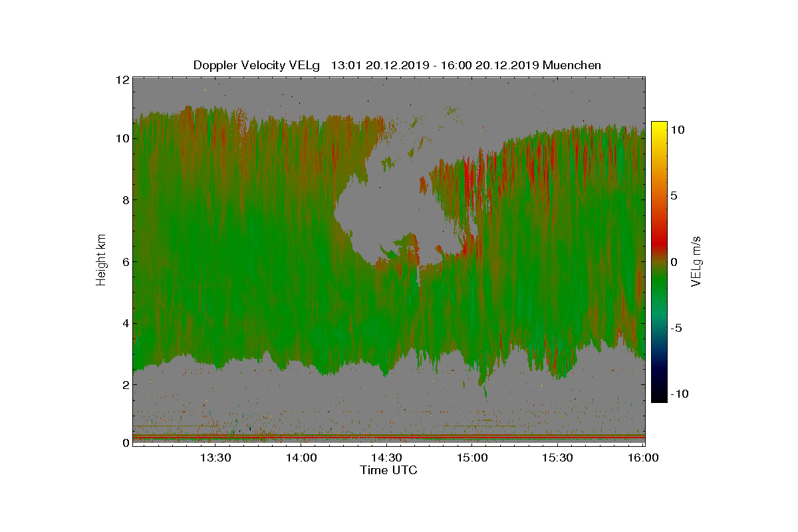This screenshot has height=532, width=798.
Task: Click the x-axis tick label 15:00
Action: coord(472,458)
